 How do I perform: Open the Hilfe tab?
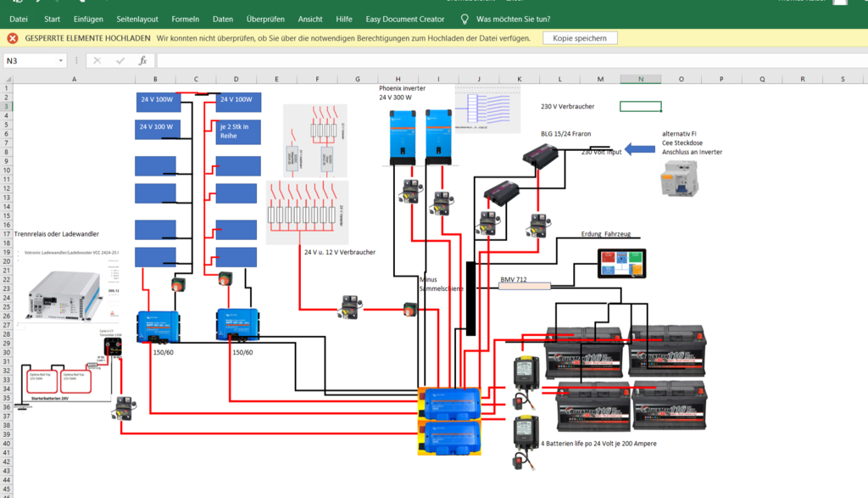point(344,19)
